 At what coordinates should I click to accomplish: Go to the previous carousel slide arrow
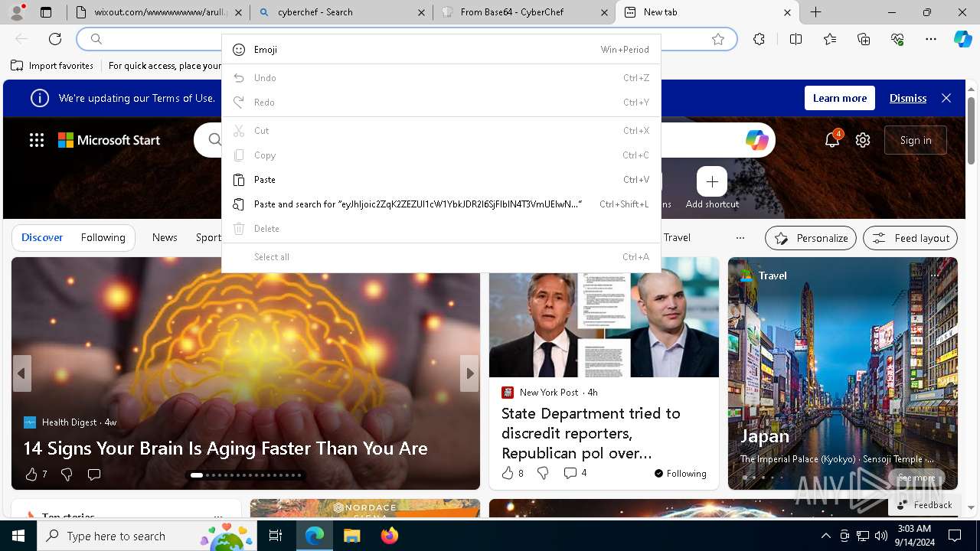click(x=21, y=373)
